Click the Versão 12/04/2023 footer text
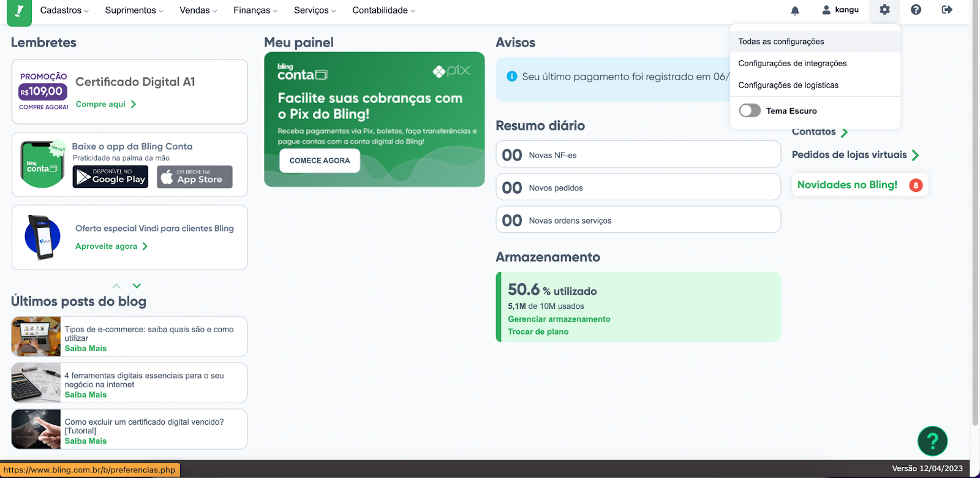 tap(927, 468)
